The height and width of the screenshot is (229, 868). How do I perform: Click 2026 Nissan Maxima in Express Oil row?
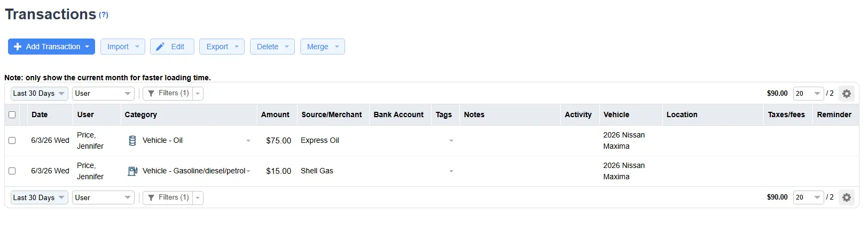[x=624, y=141]
